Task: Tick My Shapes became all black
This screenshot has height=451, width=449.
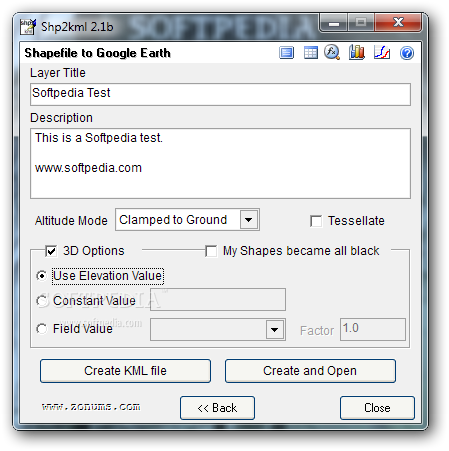Action: 211,251
